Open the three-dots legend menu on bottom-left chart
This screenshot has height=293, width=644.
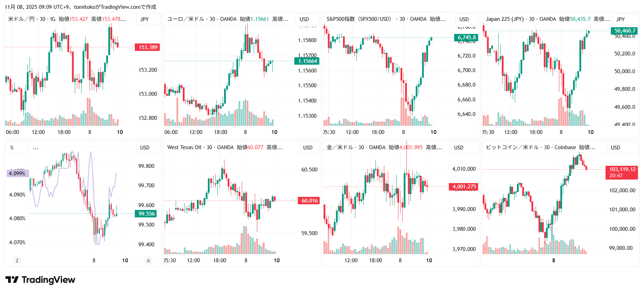36,148
